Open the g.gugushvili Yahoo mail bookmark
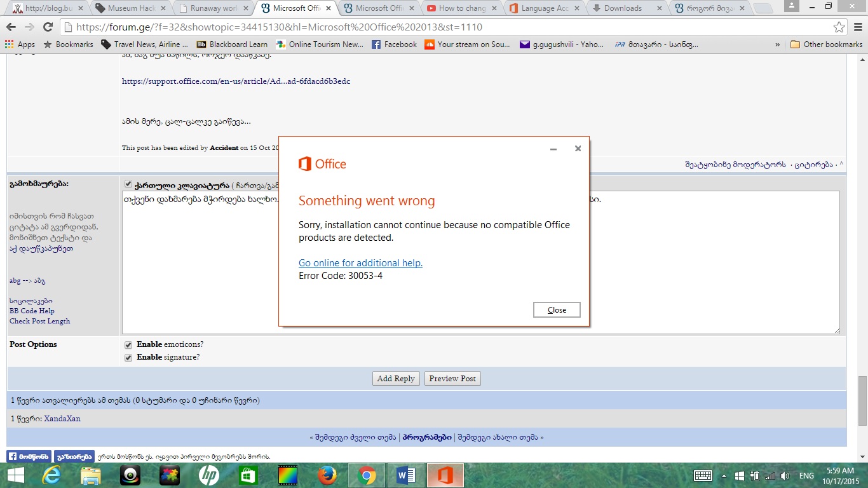The height and width of the screenshot is (488, 868). (562, 44)
